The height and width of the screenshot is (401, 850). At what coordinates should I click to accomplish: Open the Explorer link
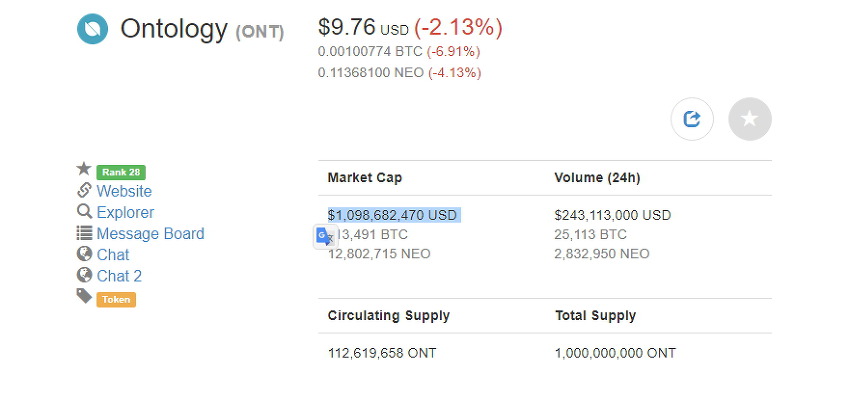pos(125,212)
